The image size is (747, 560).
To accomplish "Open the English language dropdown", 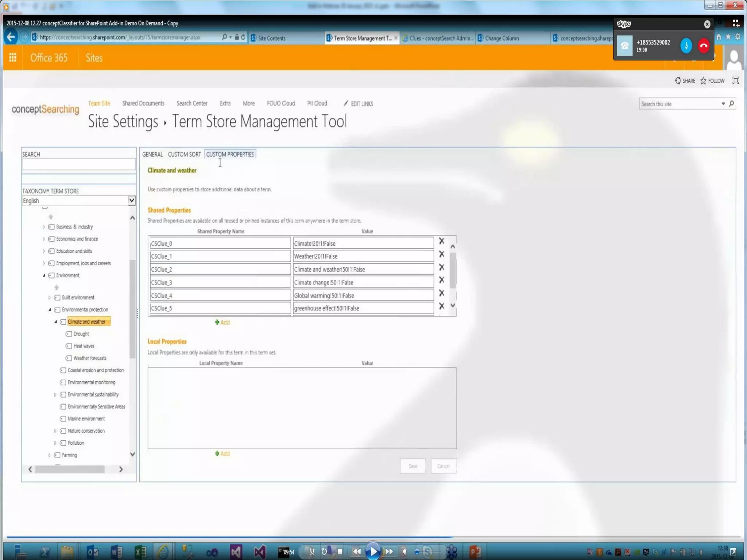I will click(132, 201).
